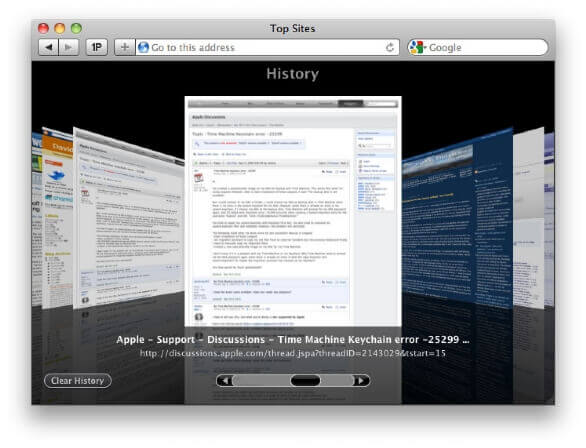Image resolution: width=586 pixels, height=448 pixels.
Task: Select the thumbnail with orange header
Action: click(x=58, y=219)
